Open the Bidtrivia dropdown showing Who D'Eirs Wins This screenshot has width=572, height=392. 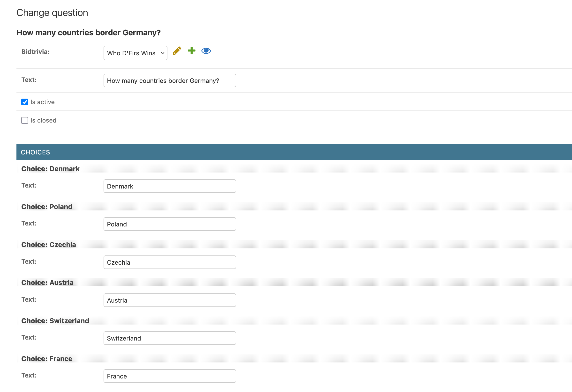tap(135, 53)
